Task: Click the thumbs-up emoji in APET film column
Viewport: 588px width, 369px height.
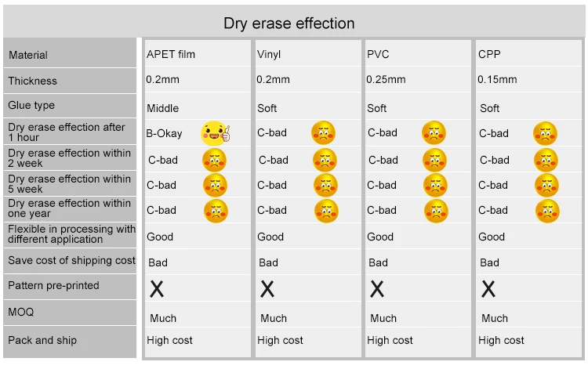Action: pos(215,133)
